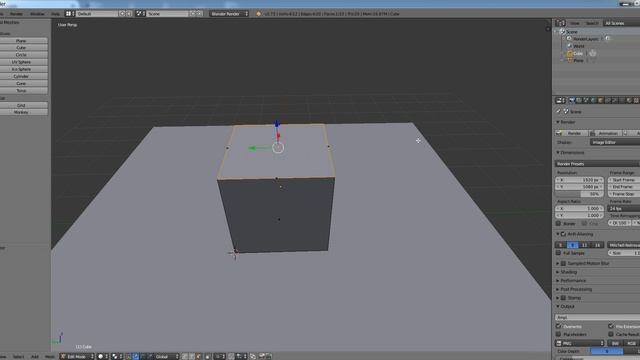Open the All Scenes outliner dropdown
Image resolution: width=640 pixels, height=360 pixels.
622,23
